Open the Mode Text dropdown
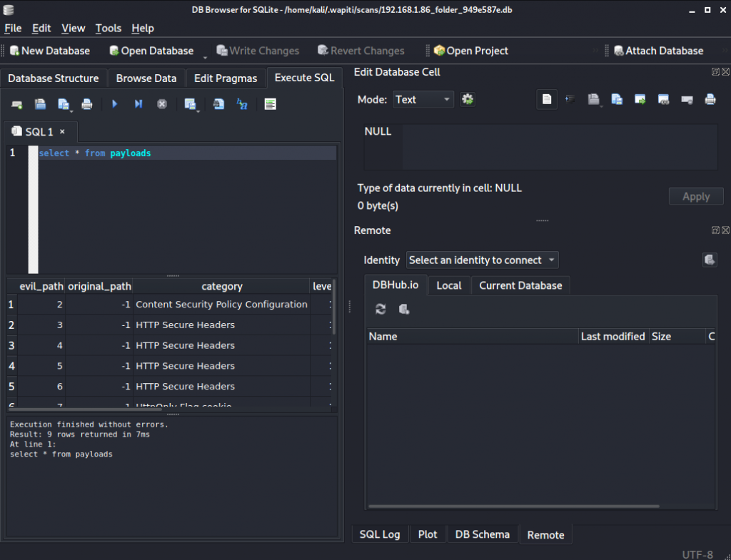The height and width of the screenshot is (560, 731). click(423, 100)
